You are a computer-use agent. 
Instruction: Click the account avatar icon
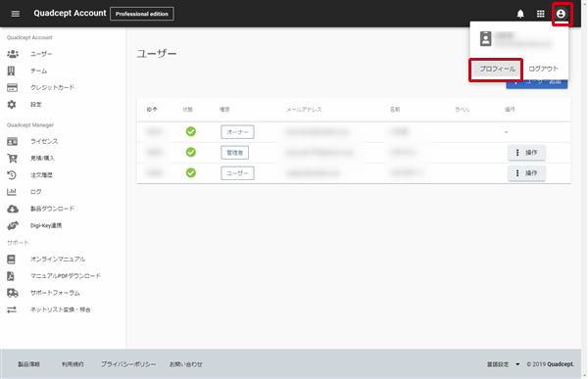click(561, 14)
